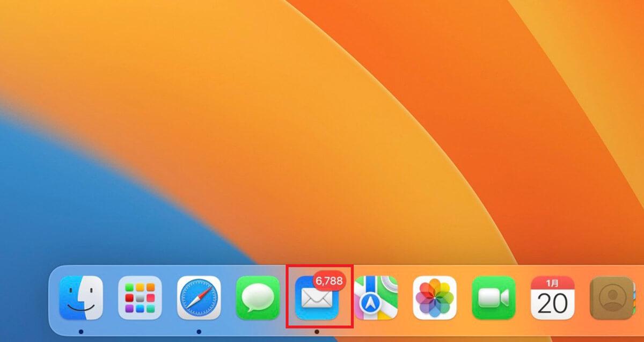Open the Mail app showing 6,788 unread
This screenshot has height=342, width=644.
[x=317, y=298]
